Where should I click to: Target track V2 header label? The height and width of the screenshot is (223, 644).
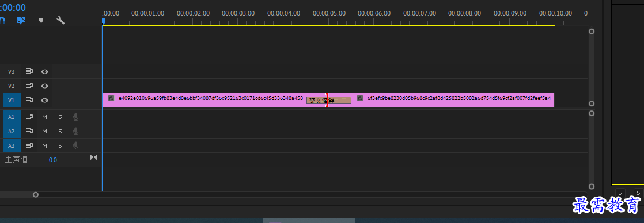coord(11,86)
